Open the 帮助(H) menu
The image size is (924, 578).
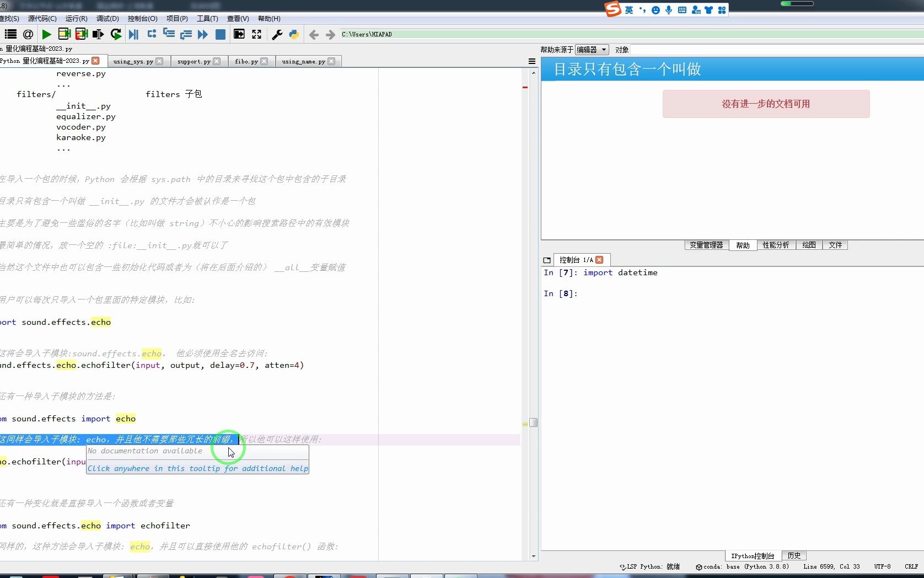[x=269, y=18]
